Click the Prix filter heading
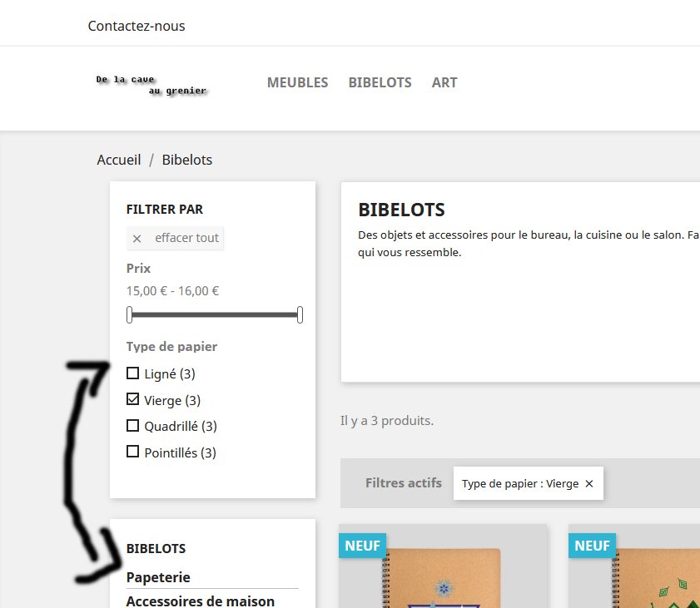Viewport: 700px width, 608px height. [138, 269]
